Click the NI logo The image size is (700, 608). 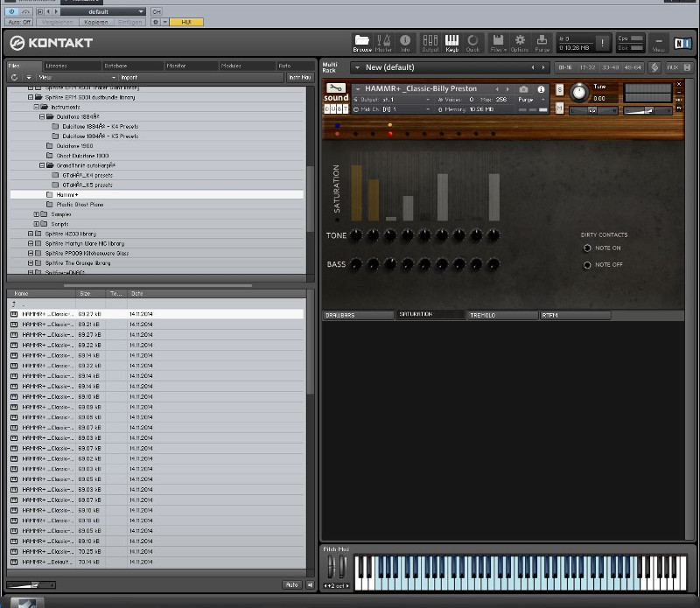click(x=682, y=43)
